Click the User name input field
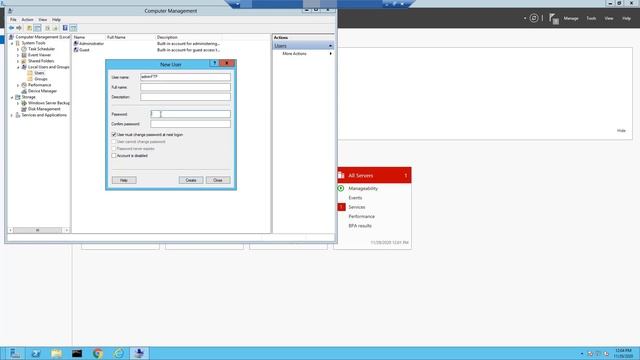Image resolution: width=640 pixels, height=360 pixels. 185,77
